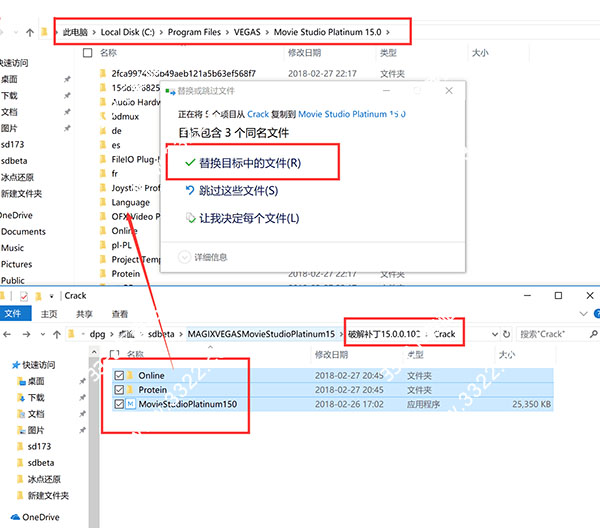
Task: Click the search magnifier icon in Crack window
Action: (x=593, y=334)
